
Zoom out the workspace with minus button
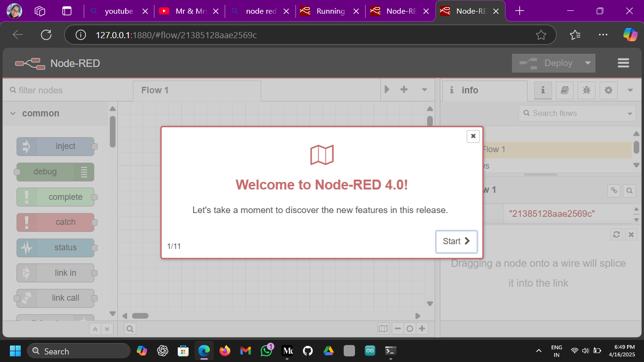(x=398, y=329)
